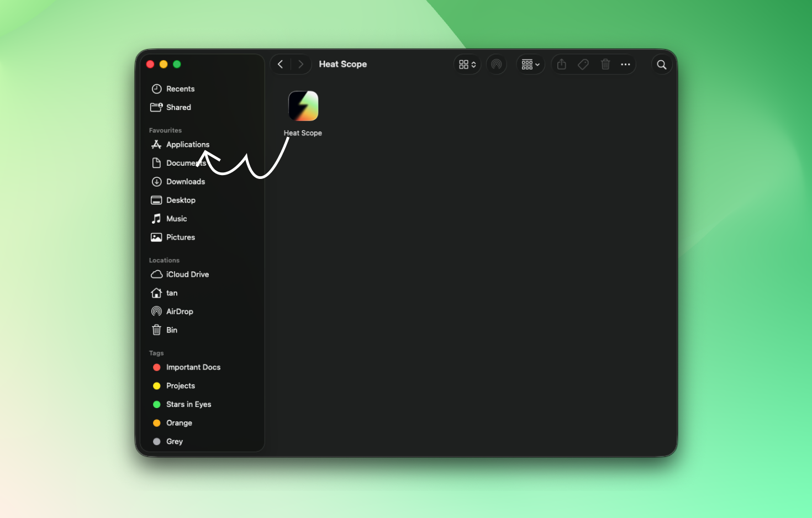Screen dimensions: 812x518
Task: Click the AirDrop toolbar button
Action: pyautogui.click(x=497, y=65)
